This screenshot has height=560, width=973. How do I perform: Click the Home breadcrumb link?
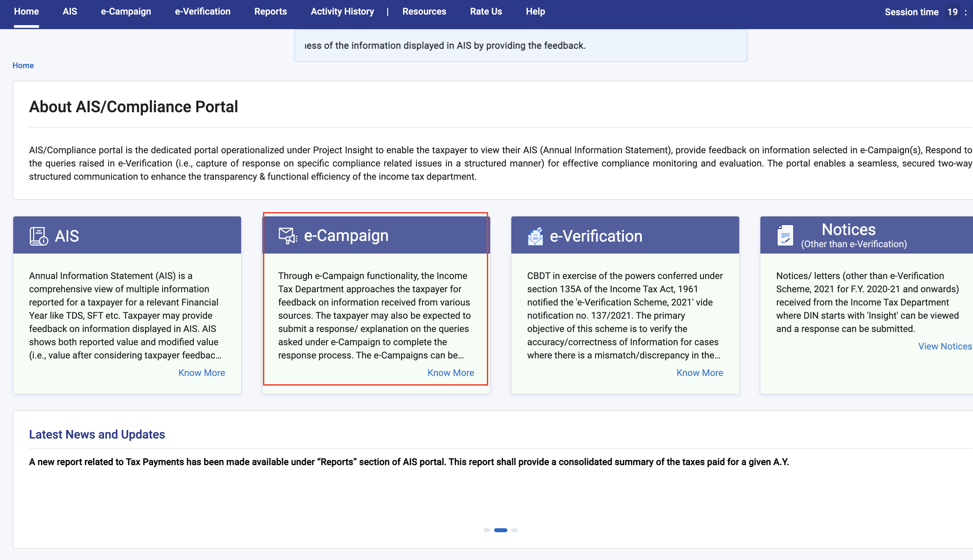(x=23, y=66)
